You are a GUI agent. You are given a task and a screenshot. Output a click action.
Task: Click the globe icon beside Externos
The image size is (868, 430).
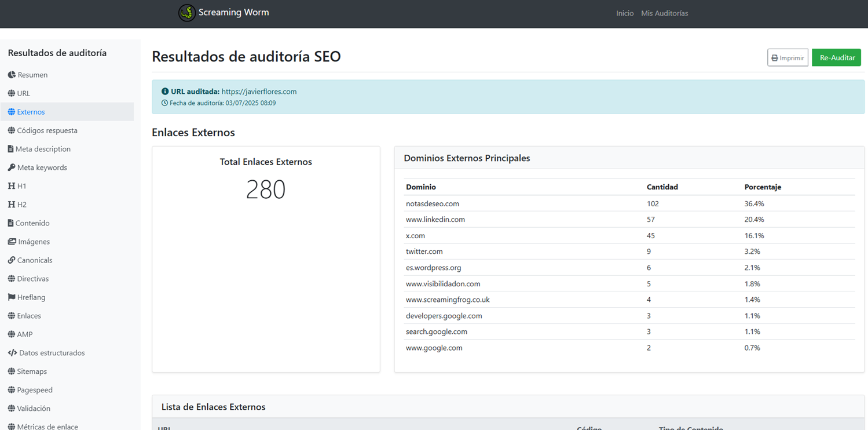[12, 112]
